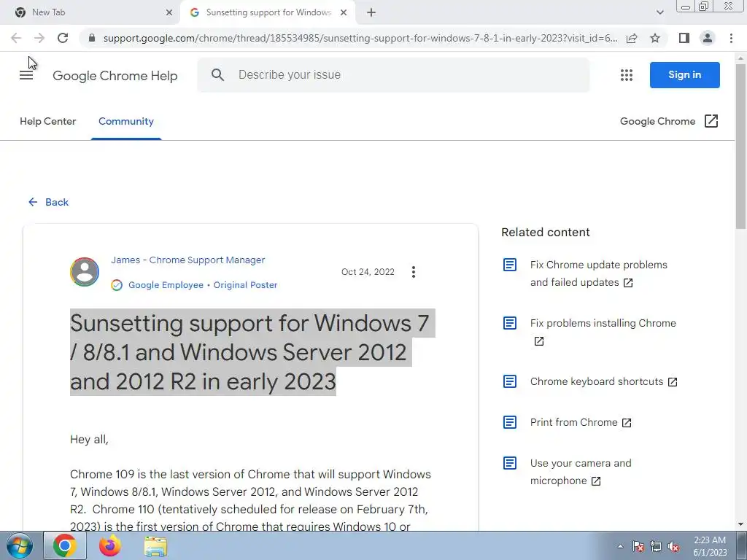Select the Community tab
Screen dimensions: 747x560
point(125,122)
